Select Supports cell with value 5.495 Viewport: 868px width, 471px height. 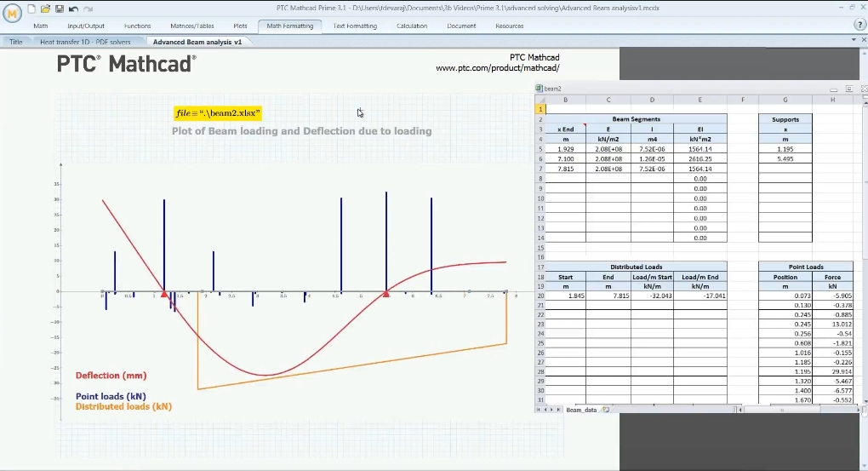point(785,159)
